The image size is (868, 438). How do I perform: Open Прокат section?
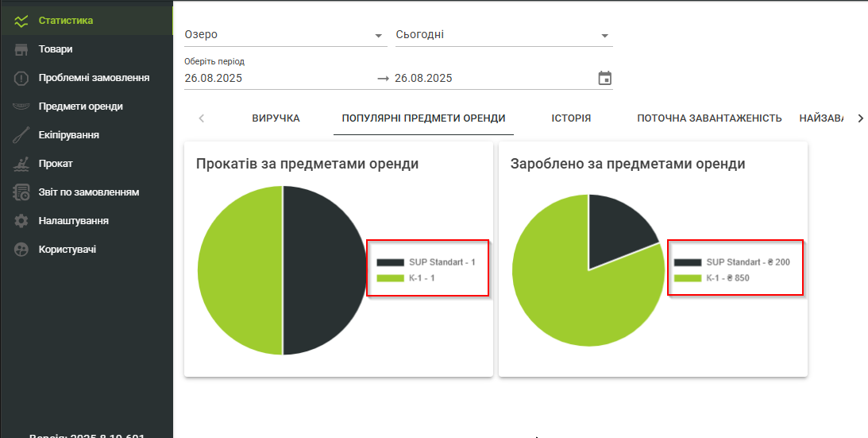tap(87, 164)
